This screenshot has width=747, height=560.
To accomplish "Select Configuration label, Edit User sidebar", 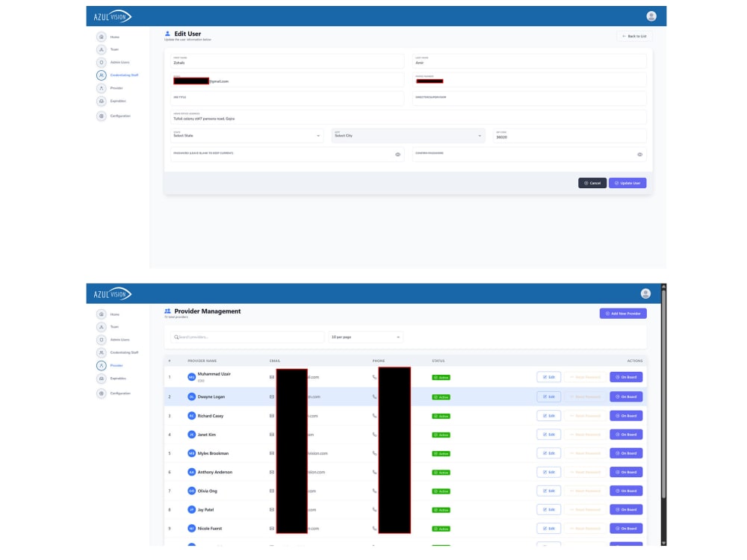I will click(x=120, y=116).
